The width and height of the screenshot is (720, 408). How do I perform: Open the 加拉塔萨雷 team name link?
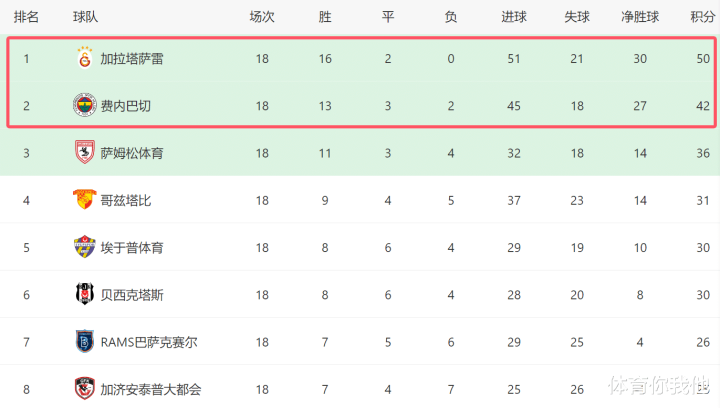coord(132,59)
